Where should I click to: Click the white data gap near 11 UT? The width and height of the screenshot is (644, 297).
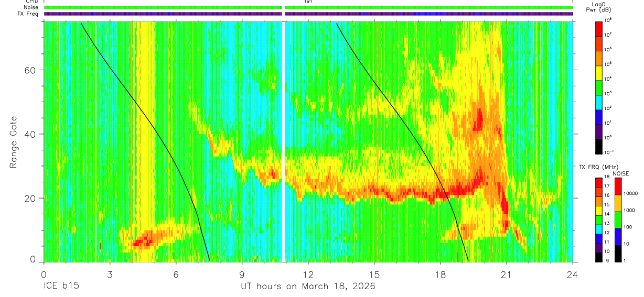283,141
